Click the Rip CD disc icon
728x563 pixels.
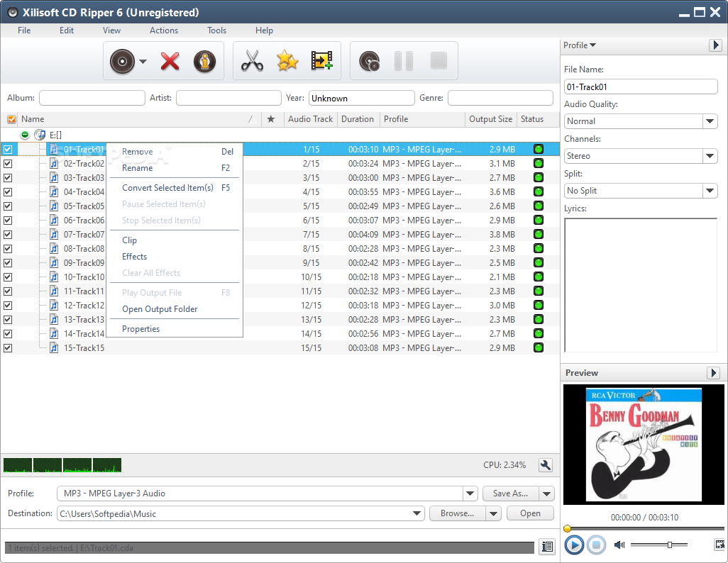click(122, 61)
